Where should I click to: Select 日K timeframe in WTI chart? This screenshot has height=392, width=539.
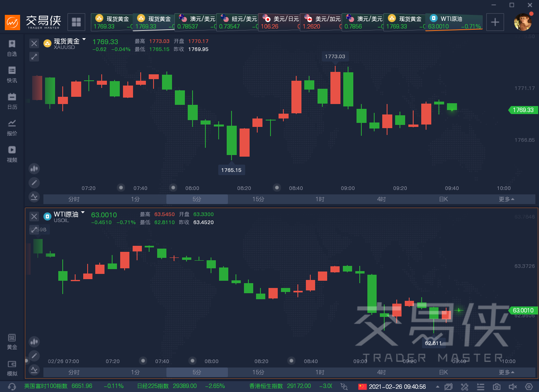[x=443, y=372]
